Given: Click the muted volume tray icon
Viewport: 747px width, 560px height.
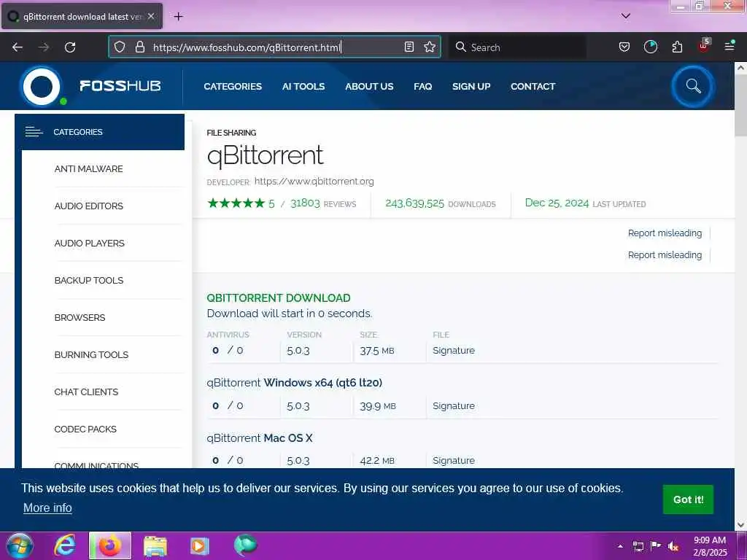Looking at the screenshot, I should tap(673, 546).
